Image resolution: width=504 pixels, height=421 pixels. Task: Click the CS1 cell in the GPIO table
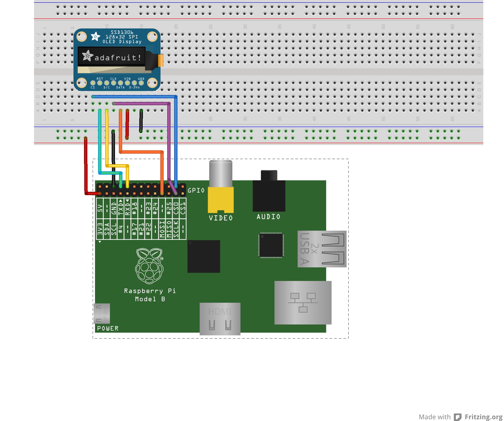coord(183,208)
